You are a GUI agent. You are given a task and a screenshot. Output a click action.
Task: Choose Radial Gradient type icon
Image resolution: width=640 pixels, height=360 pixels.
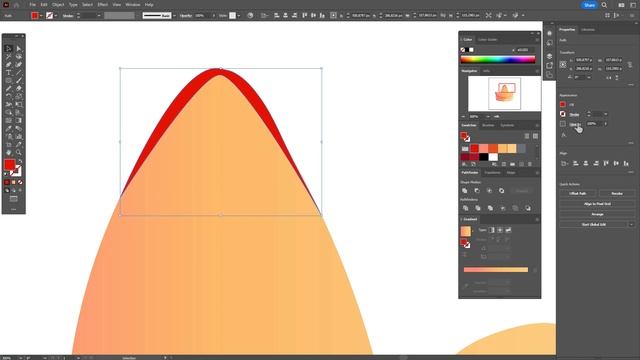click(500, 230)
